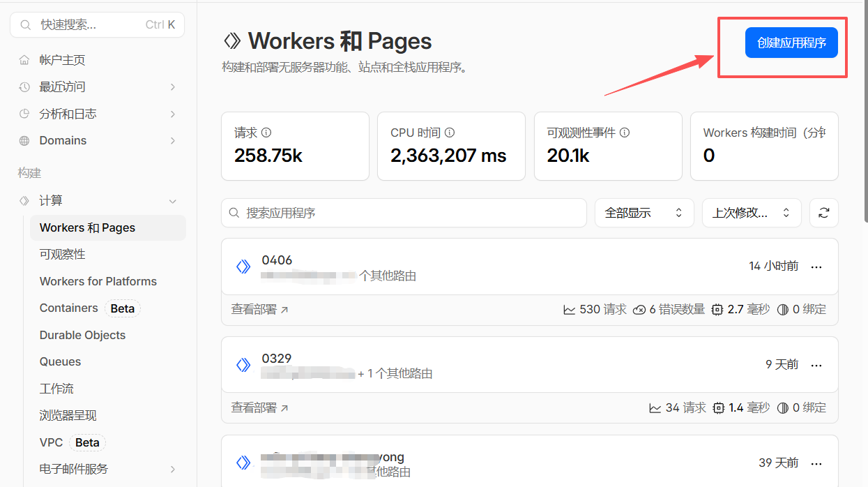Screen dimensions: 868x487
Task: Click the refresh icon button beside sort dropdown
Action: (823, 213)
